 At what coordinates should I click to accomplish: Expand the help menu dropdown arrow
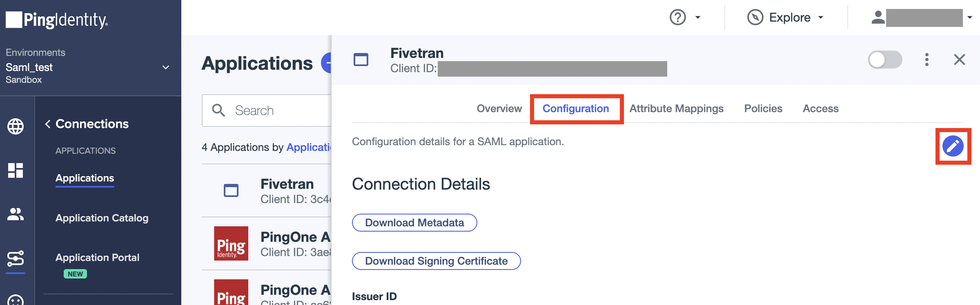tap(698, 18)
